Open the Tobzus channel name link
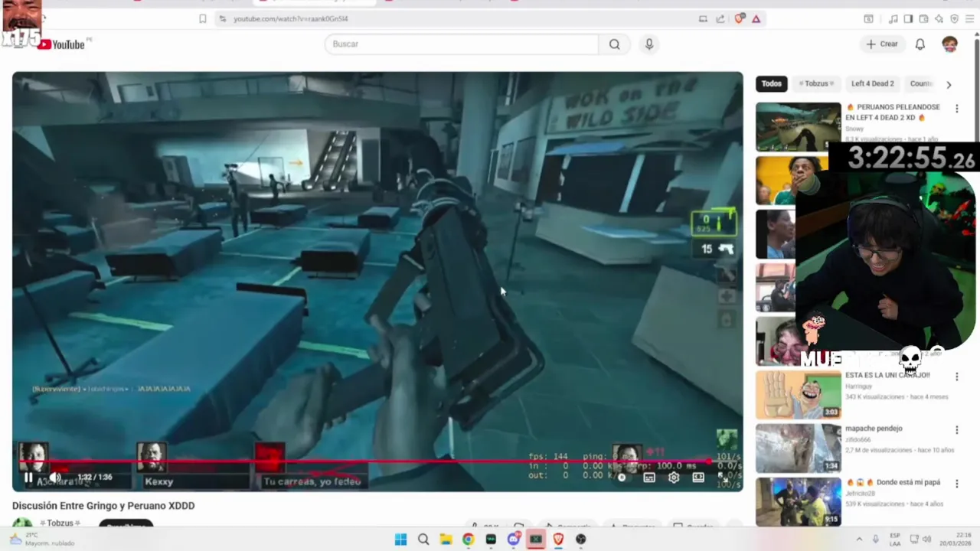Screen dimensions: 980x551 click(x=60, y=523)
